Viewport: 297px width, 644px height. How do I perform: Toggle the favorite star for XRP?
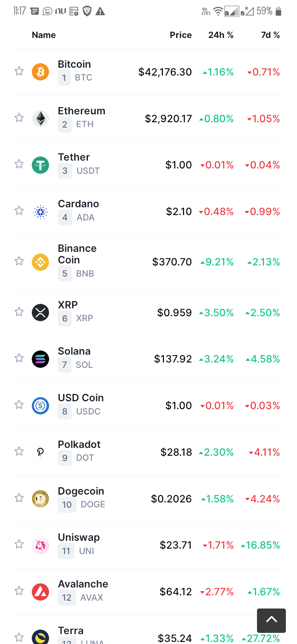pos(19,312)
